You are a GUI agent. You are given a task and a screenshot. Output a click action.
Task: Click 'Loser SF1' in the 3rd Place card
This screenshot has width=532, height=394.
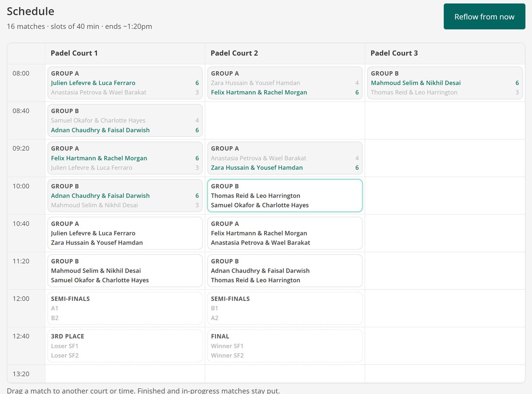pyautogui.click(x=65, y=346)
